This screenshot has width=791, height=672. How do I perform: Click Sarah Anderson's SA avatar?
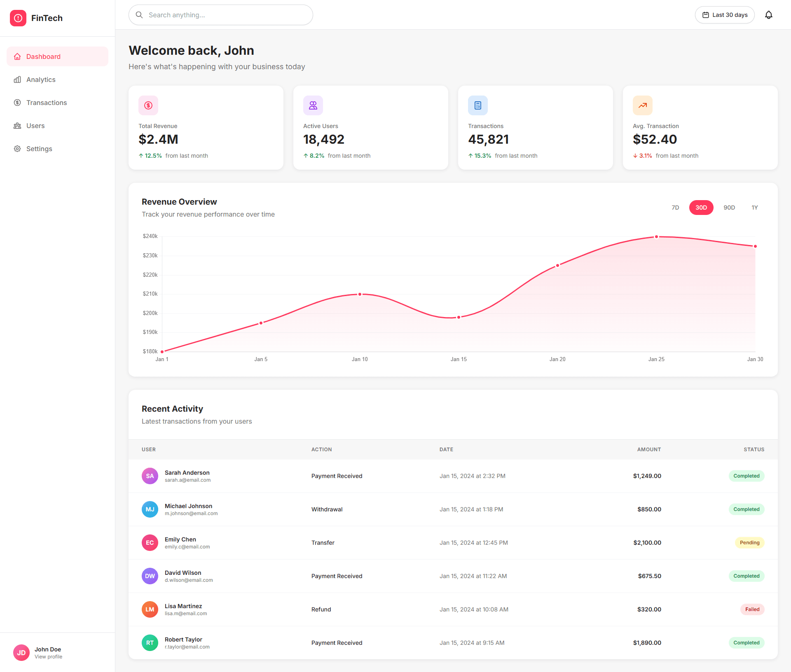(150, 476)
